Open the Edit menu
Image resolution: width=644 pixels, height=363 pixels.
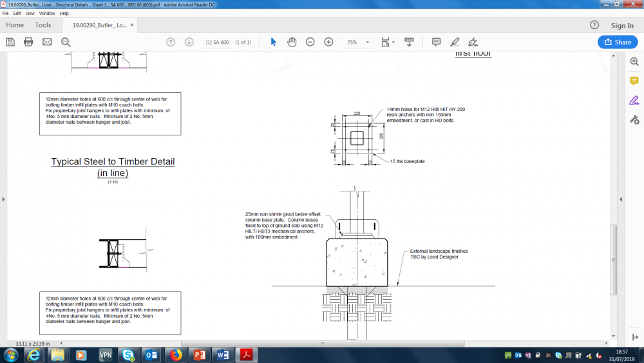click(17, 13)
